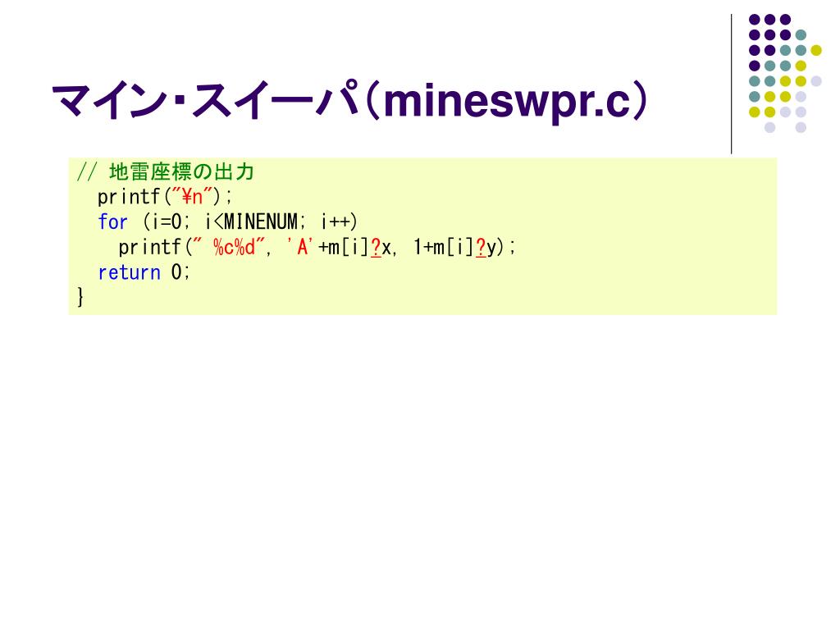Click the slide title マイン・スイーパ(mineswpr.c)
Image resolution: width=840 pixels, height=630 pixels.
tap(349, 100)
